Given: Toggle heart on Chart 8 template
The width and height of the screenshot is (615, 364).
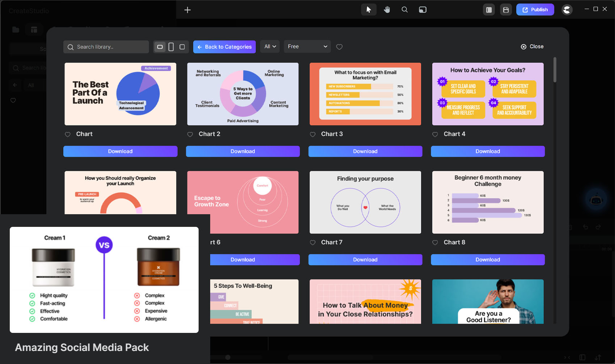Looking at the screenshot, I should (435, 242).
